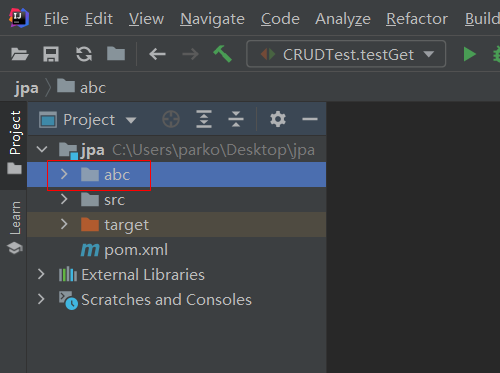The height and width of the screenshot is (373, 500).
Task: Click the Expand All icon in Project panel
Action: tap(204, 119)
